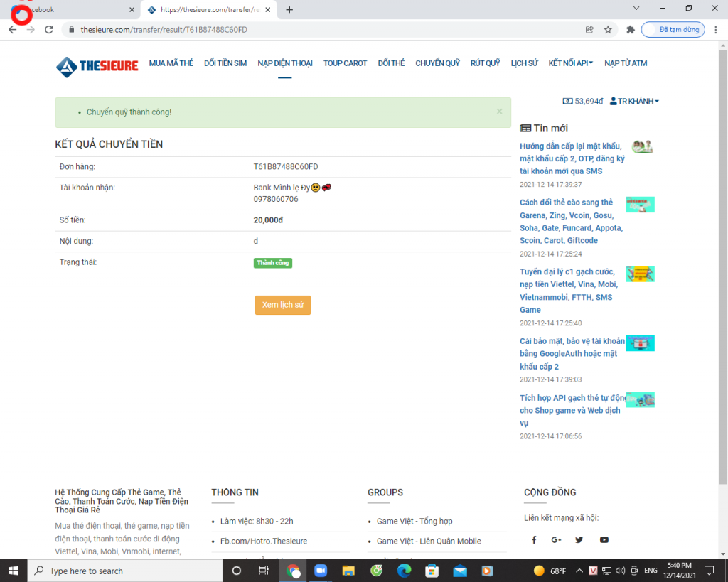This screenshot has width=728, height=582.
Task: Open Chrome extensions puzzle icon
Action: pyautogui.click(x=630, y=30)
